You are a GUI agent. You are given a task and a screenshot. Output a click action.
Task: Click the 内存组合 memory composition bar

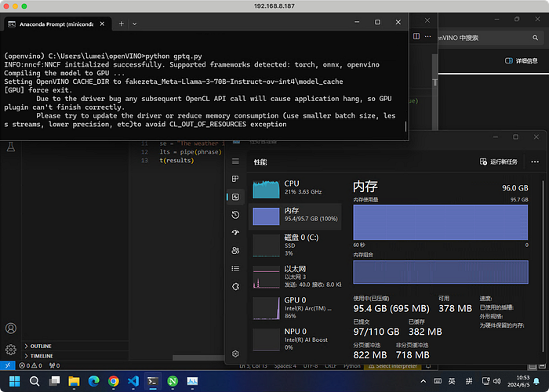(441, 272)
